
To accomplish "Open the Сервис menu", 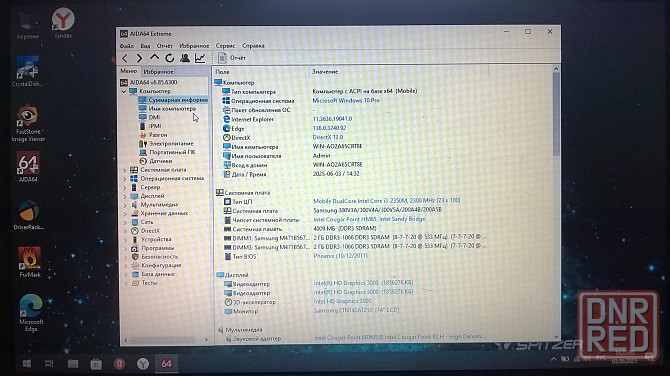I will 225,46.
